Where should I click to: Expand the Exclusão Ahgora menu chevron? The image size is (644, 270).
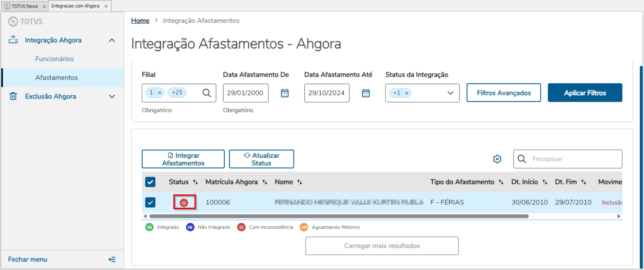[112, 96]
